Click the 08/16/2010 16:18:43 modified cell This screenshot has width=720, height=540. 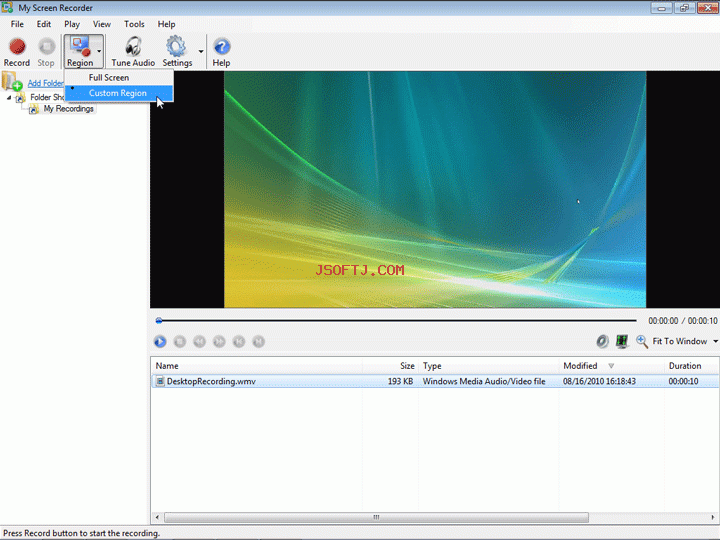(x=599, y=381)
